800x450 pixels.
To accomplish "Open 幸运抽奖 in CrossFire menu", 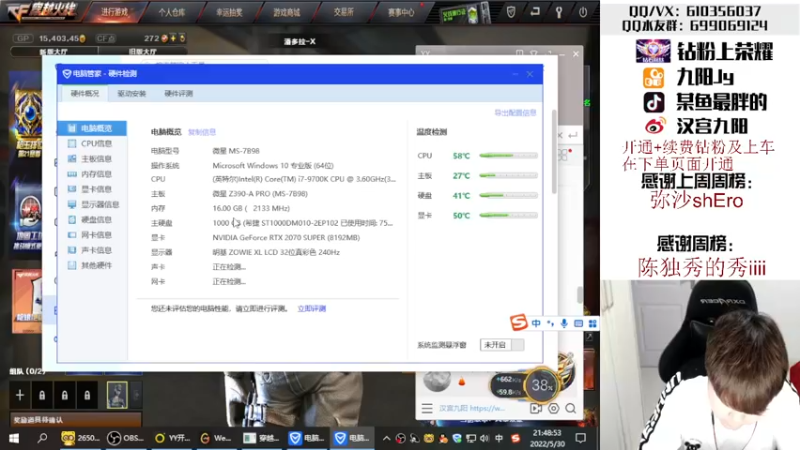I will (229, 12).
